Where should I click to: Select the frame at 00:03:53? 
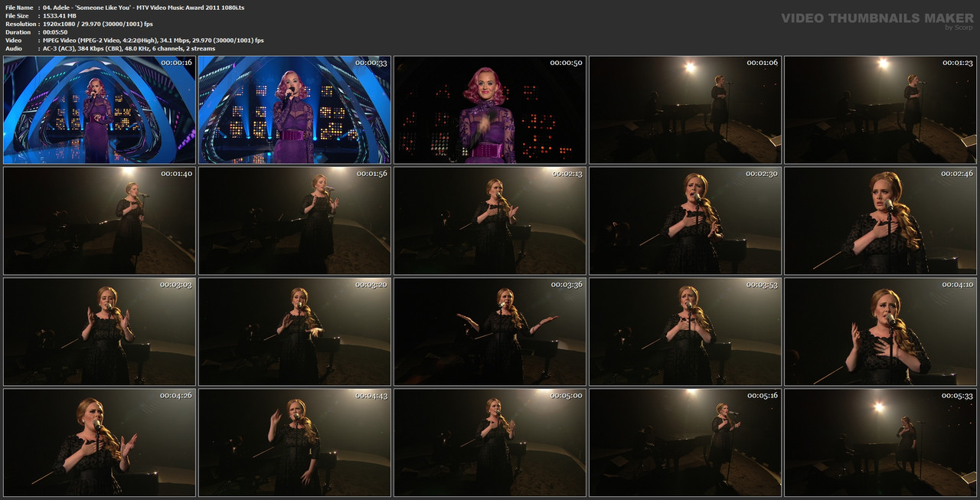[x=685, y=332]
